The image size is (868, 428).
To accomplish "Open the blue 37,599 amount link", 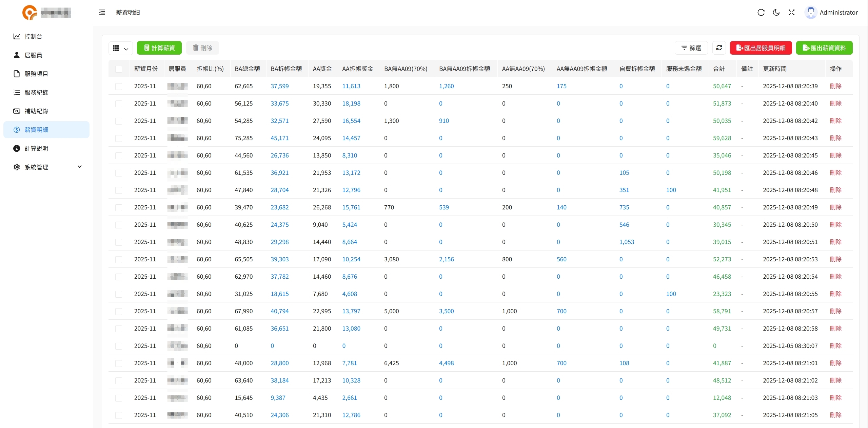I will (280, 86).
